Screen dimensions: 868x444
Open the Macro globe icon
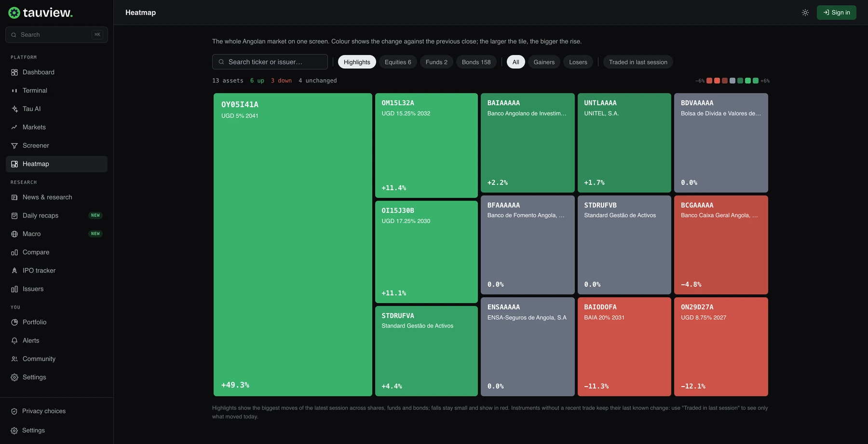pos(14,234)
